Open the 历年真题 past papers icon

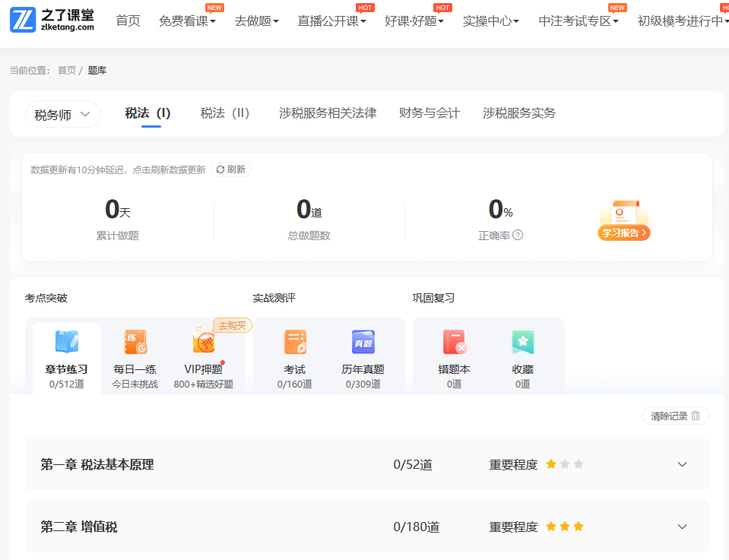pyautogui.click(x=363, y=343)
